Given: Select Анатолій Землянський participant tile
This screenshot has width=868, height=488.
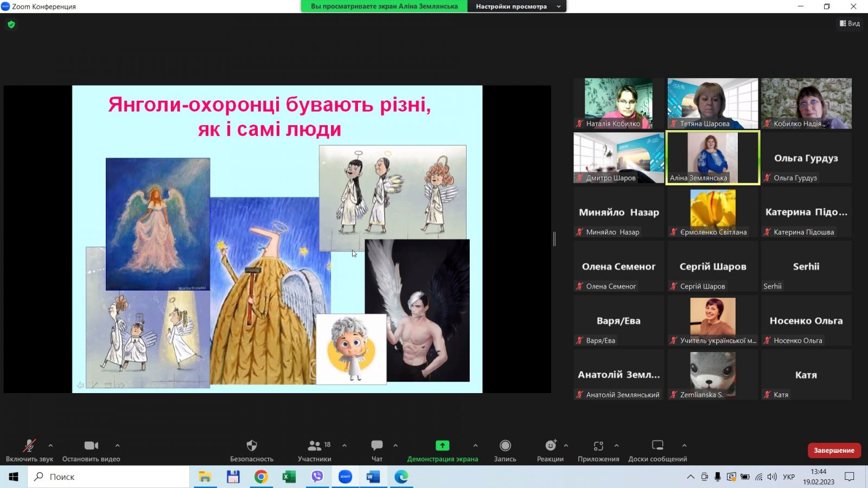Looking at the screenshot, I should coord(618,374).
